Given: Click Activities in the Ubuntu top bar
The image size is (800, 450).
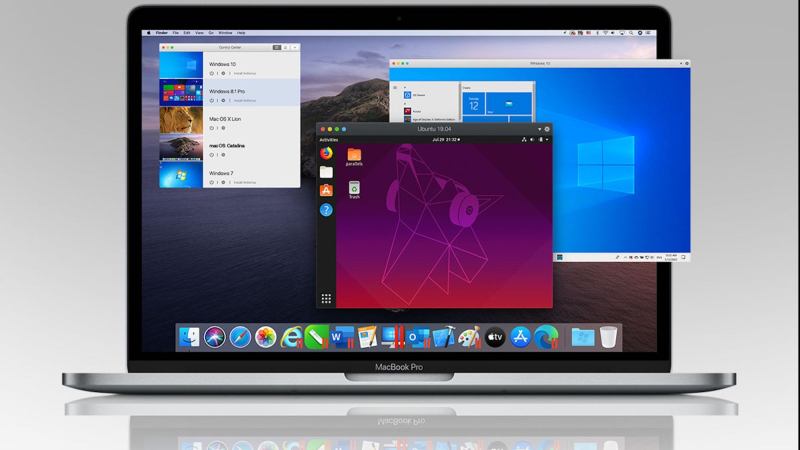Looking at the screenshot, I should [x=328, y=140].
